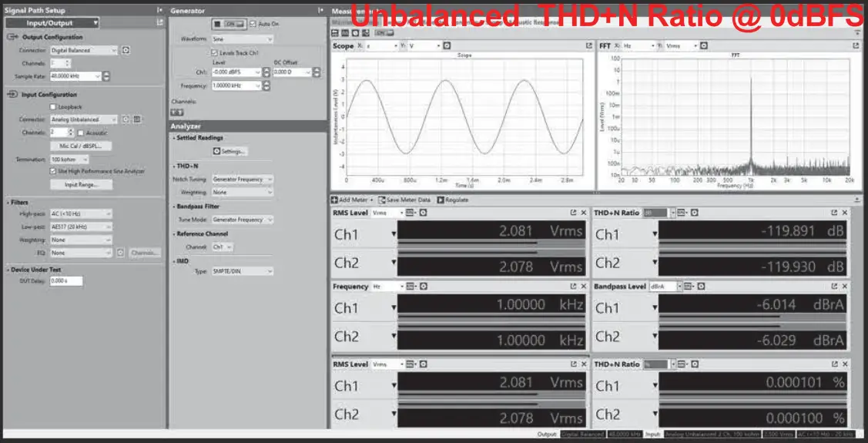Open the IMD Type dropdown
868x443 pixels.
243,271
